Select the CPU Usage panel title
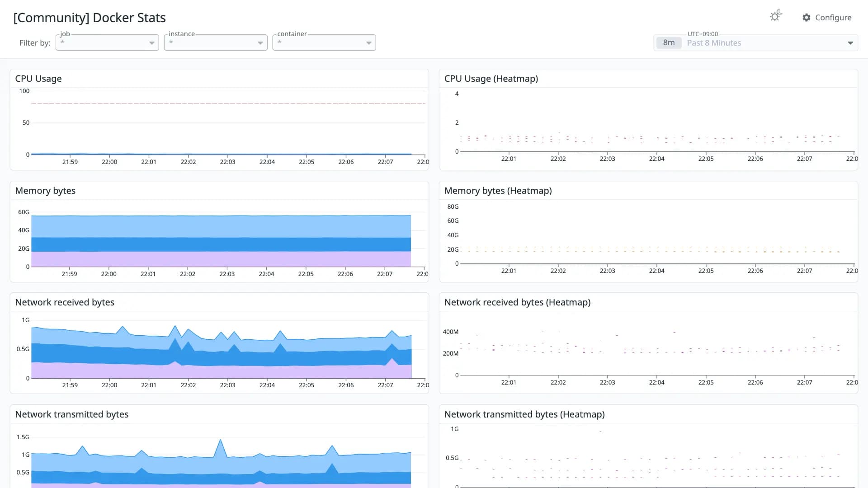868x488 pixels. 38,79
